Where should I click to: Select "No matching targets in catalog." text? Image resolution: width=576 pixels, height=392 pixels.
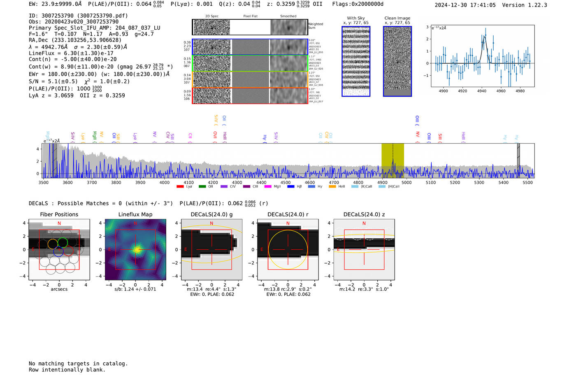78,364
